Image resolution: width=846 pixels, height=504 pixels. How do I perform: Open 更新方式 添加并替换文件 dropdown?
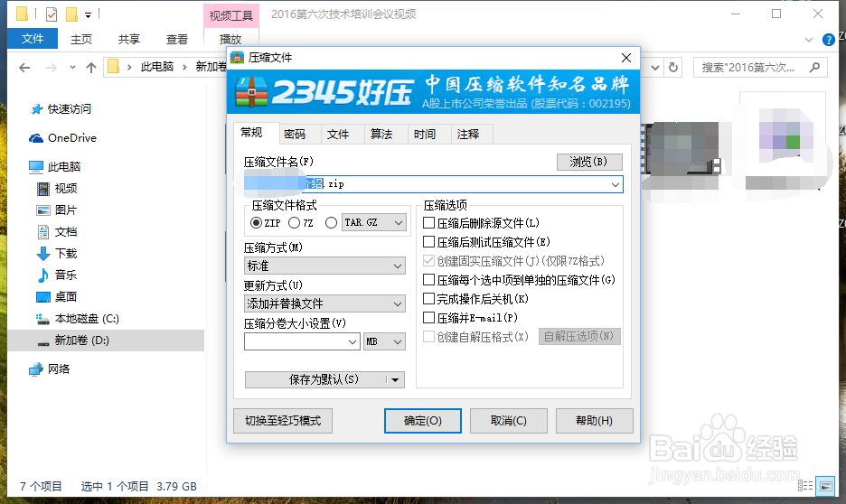[x=324, y=303]
